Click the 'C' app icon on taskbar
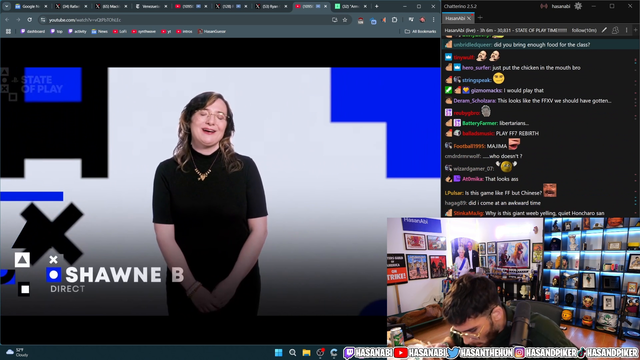640x360 pixels. 334,353
